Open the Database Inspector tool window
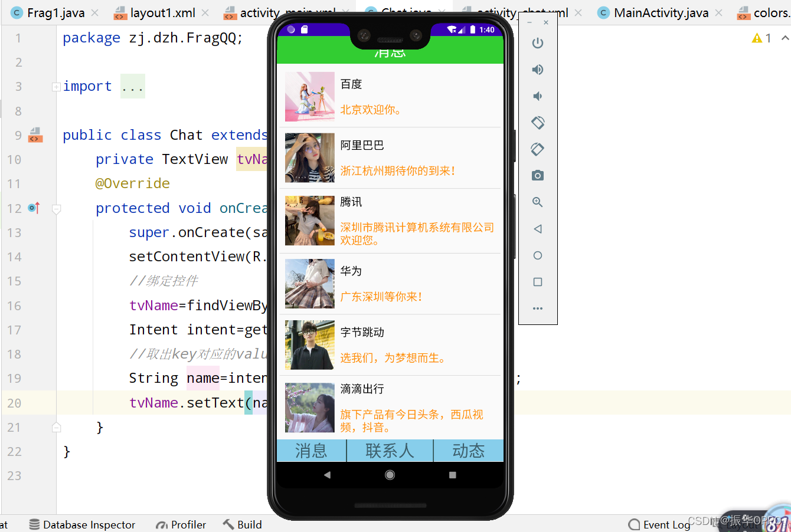 tap(82, 524)
